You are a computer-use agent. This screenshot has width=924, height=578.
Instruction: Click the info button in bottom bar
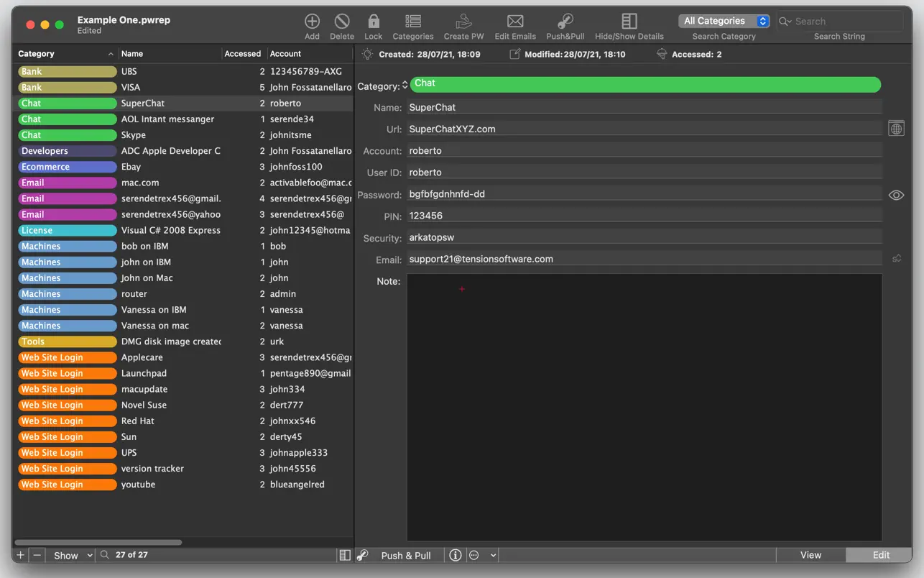click(x=455, y=555)
